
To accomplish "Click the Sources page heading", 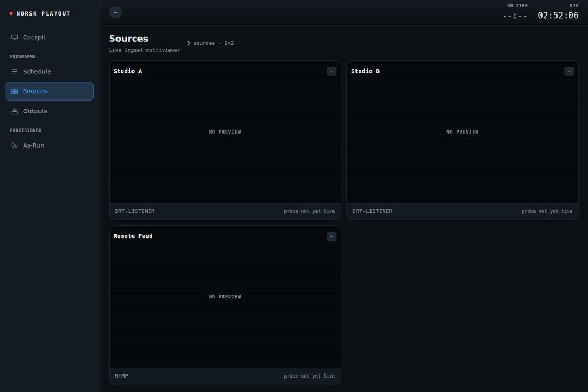I will pos(129,39).
